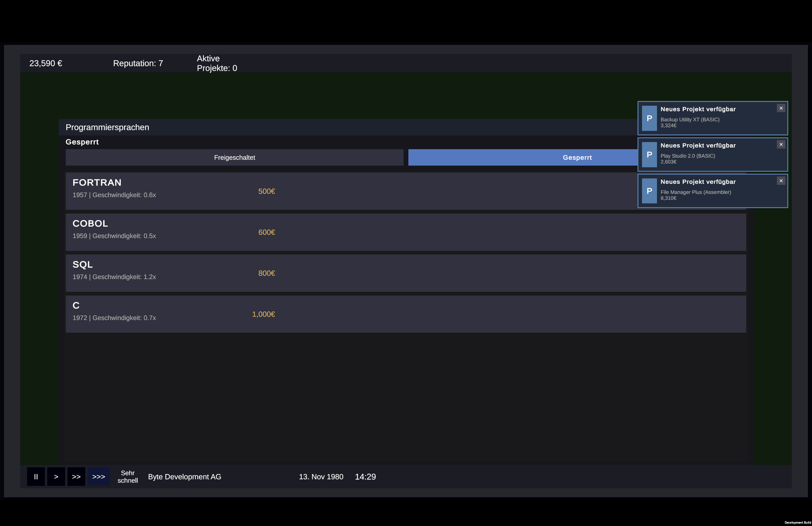The width and height of the screenshot is (812, 526).
Task: Open the File Manager Plus project via its P icon
Action: tap(650, 191)
